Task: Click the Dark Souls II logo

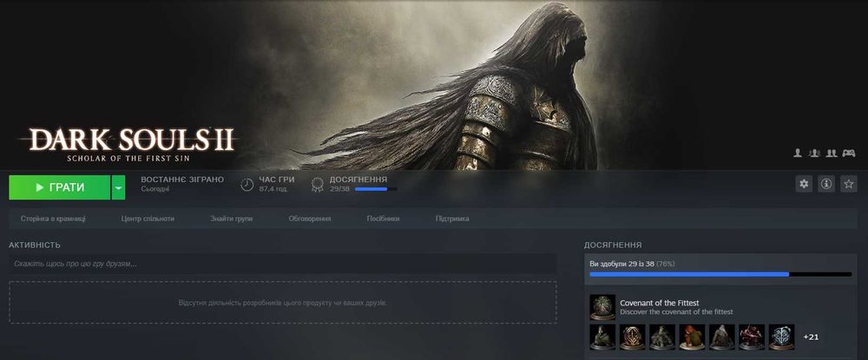Action: coord(130,145)
